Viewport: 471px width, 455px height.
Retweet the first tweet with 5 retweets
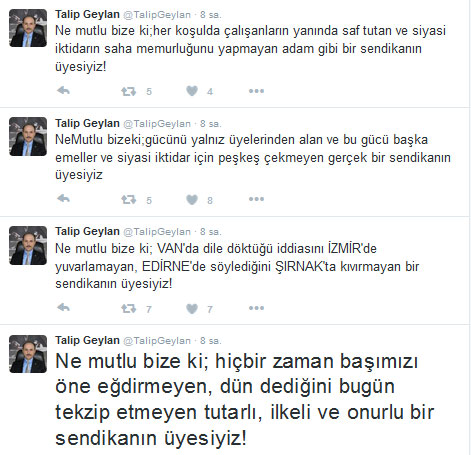[129, 91]
